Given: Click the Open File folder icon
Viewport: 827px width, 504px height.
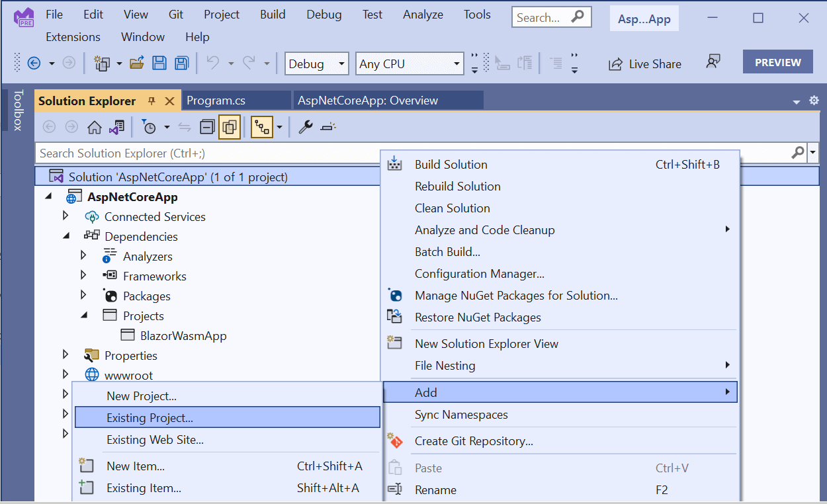Looking at the screenshot, I should [137, 63].
